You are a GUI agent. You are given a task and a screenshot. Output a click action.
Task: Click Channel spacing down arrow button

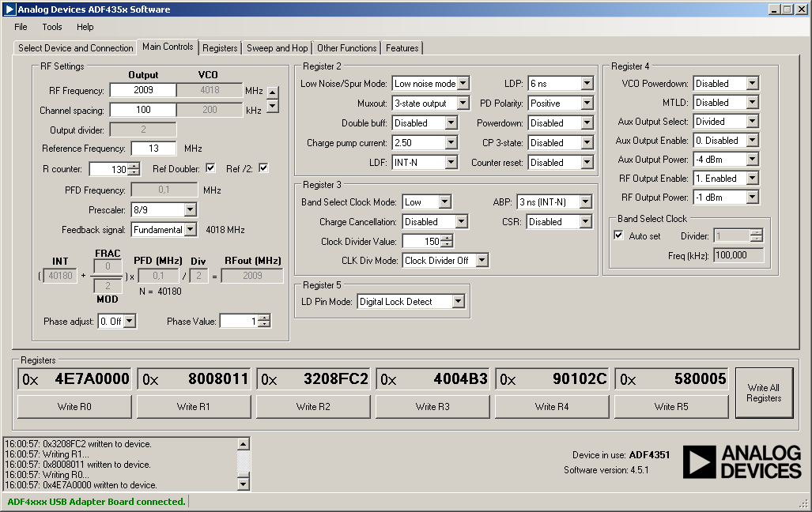pyautogui.click(x=273, y=106)
